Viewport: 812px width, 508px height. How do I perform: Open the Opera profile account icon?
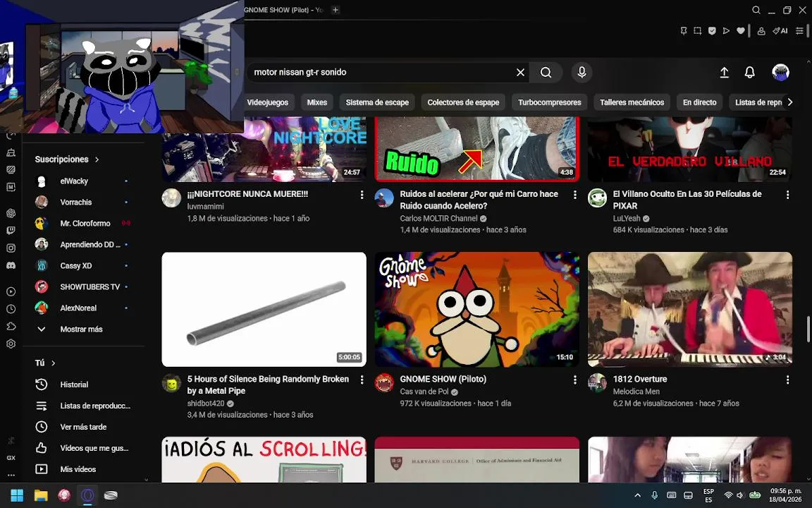(x=761, y=30)
